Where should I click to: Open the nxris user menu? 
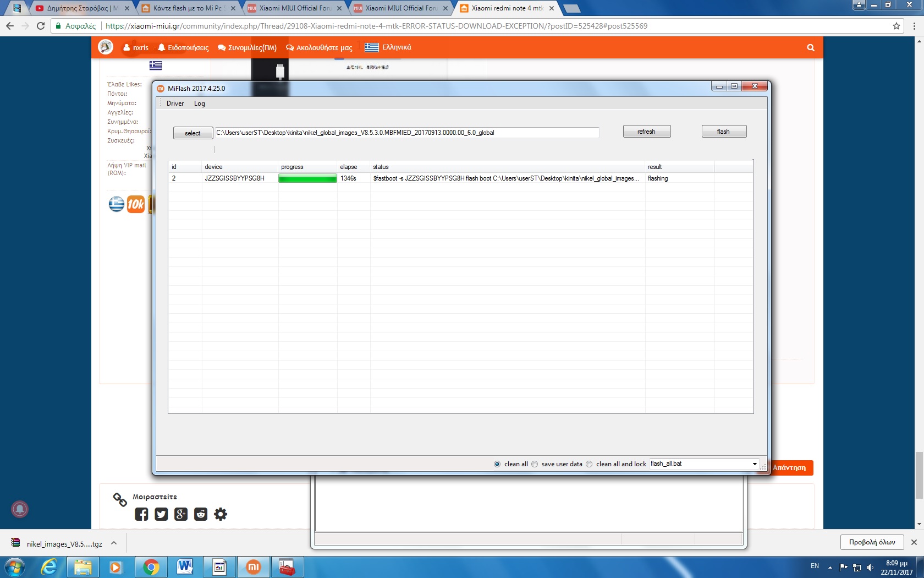136,47
